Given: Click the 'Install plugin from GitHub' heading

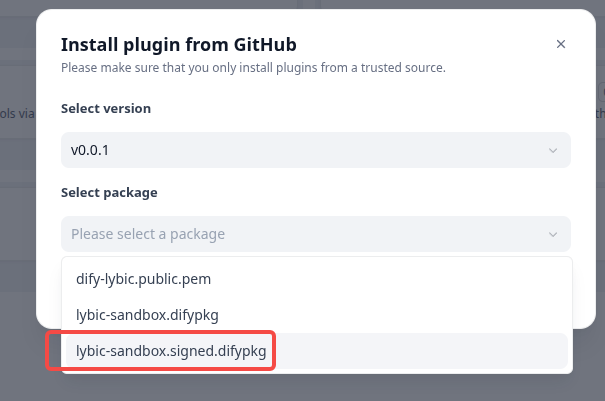Looking at the screenshot, I should pos(179,44).
